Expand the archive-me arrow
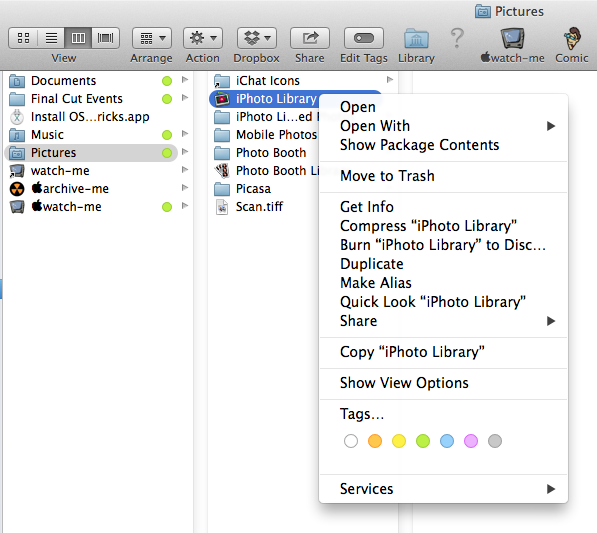Viewport: 597px width, 533px height. pyautogui.click(x=185, y=187)
